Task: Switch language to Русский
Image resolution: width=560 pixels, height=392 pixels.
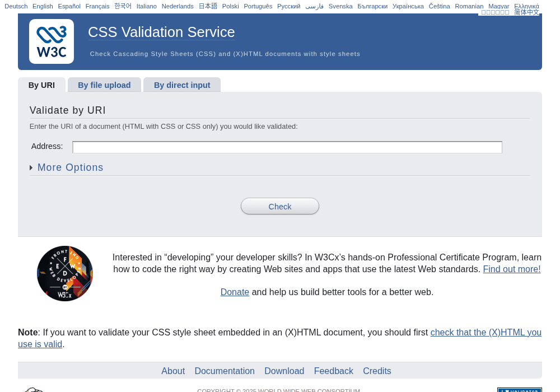Action: coord(288,6)
